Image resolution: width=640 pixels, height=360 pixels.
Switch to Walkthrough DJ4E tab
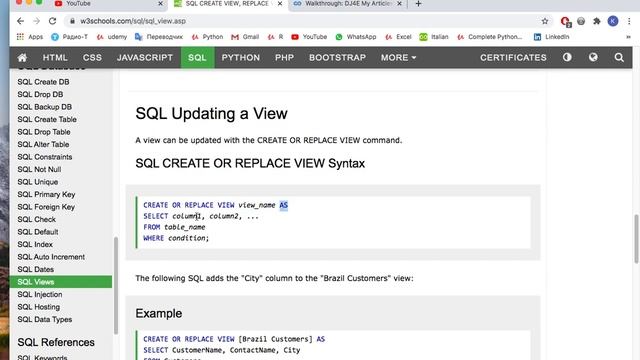coord(347,4)
